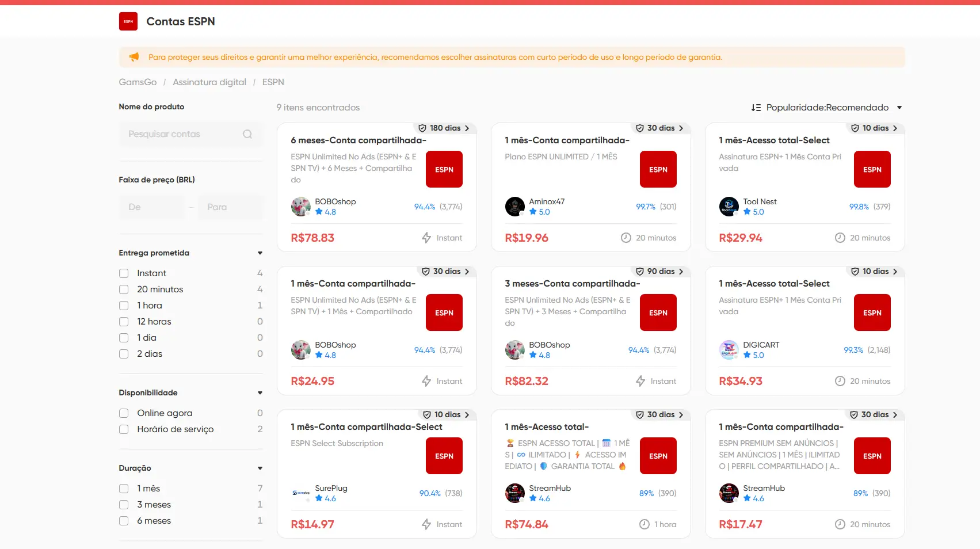Open the BOBOshop avatar on the R$78.83 card
This screenshot has width=980, height=549.
point(300,207)
